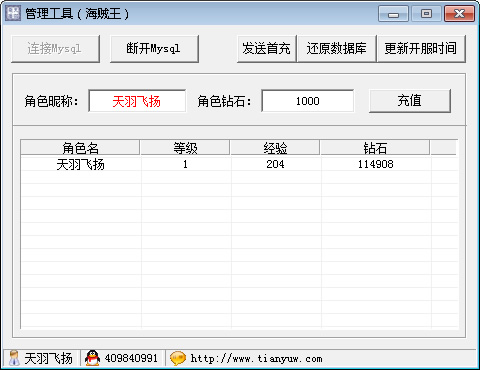This screenshot has height=370, width=480.
Task: Restore database with 还原数据库 button
Action: 337,49
